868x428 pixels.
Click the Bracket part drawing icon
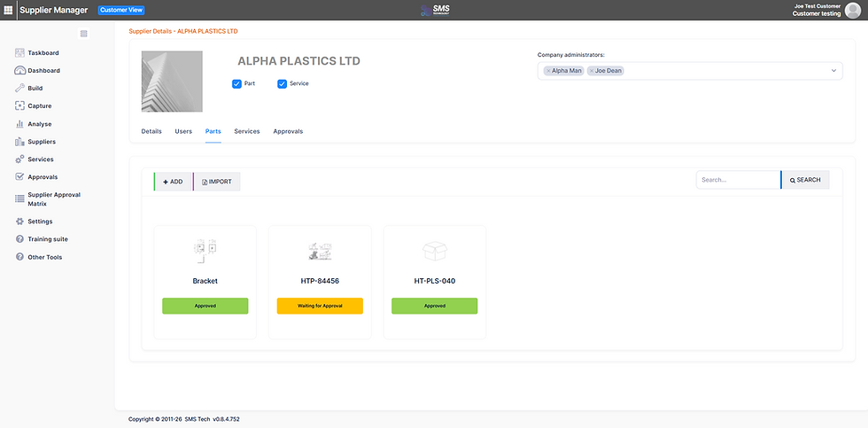pyautogui.click(x=205, y=252)
